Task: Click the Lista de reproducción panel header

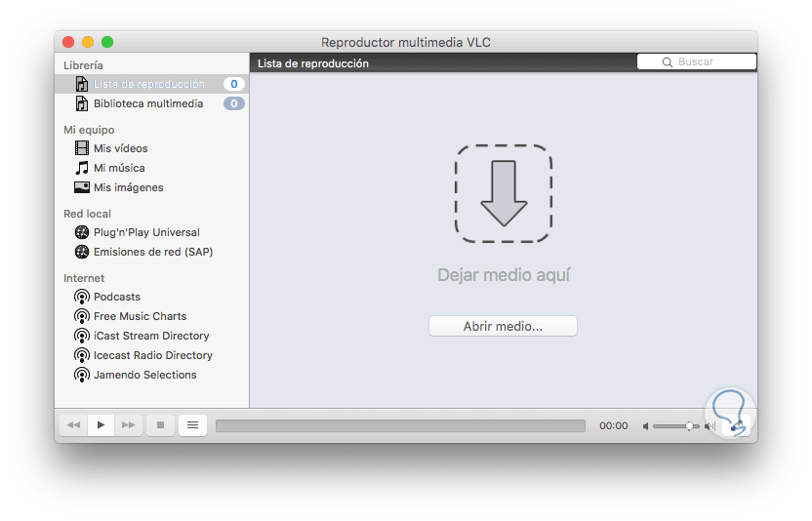Action: pyautogui.click(x=313, y=63)
